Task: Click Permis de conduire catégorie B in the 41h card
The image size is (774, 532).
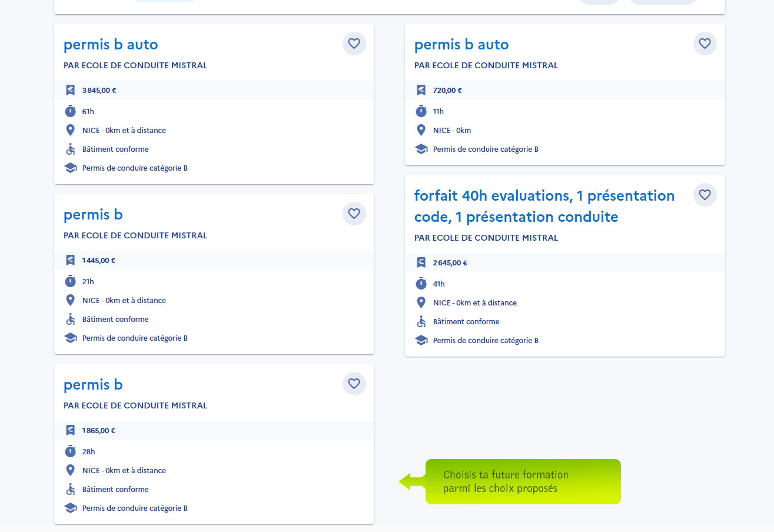Action: 486,341
